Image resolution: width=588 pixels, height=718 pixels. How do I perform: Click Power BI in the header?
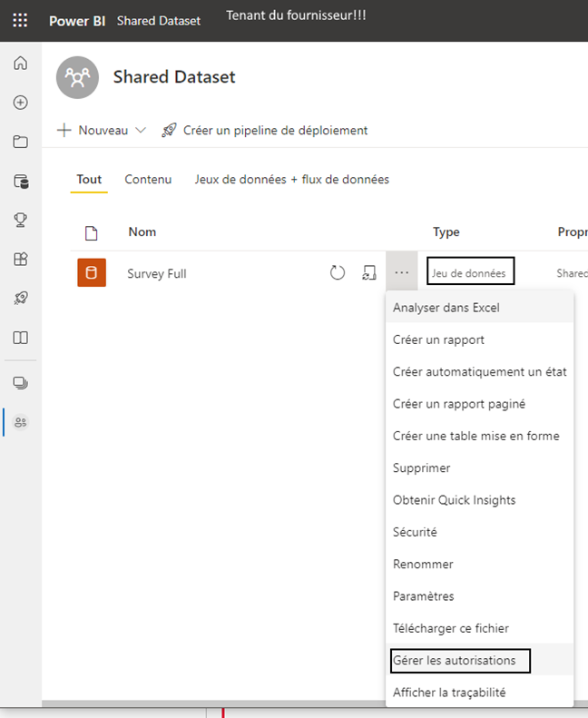point(77,21)
